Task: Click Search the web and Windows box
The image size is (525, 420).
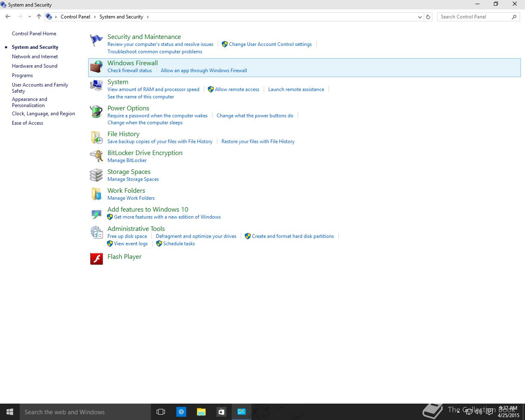Action: coord(85,412)
